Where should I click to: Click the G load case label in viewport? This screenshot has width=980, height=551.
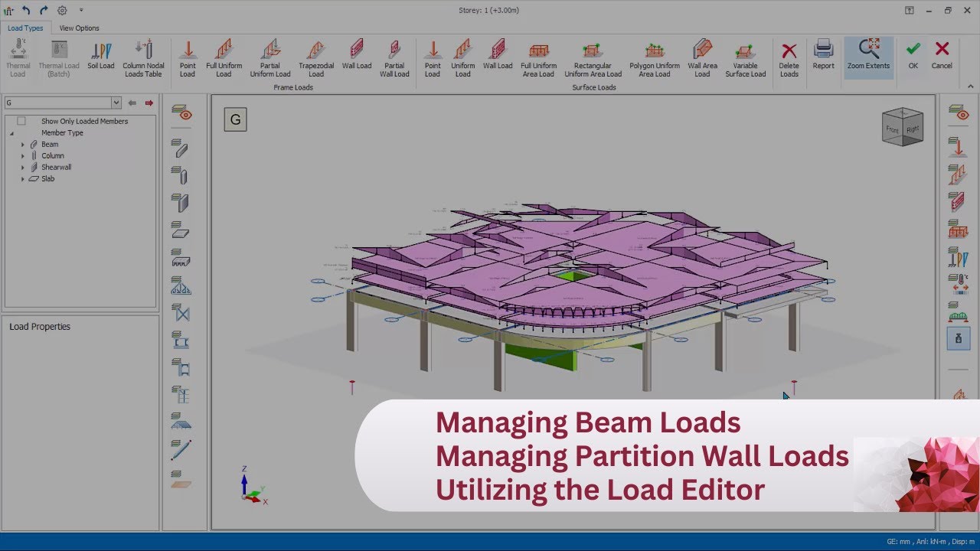click(235, 119)
